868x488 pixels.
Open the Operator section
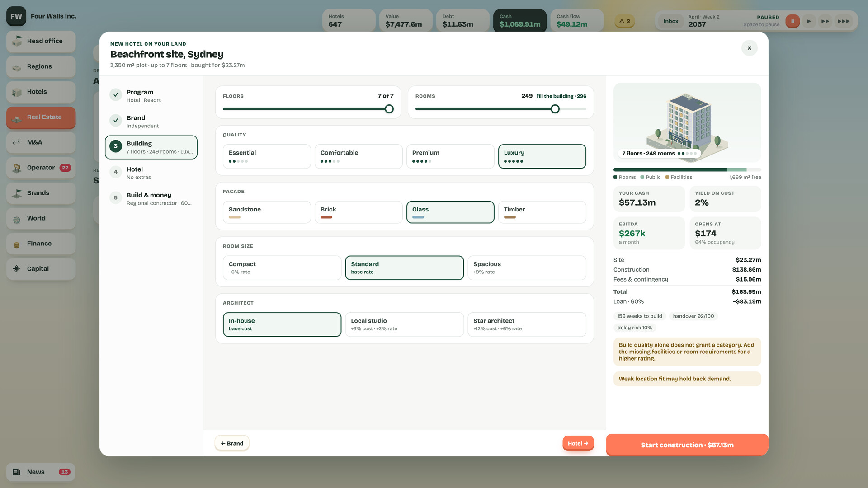(41, 168)
